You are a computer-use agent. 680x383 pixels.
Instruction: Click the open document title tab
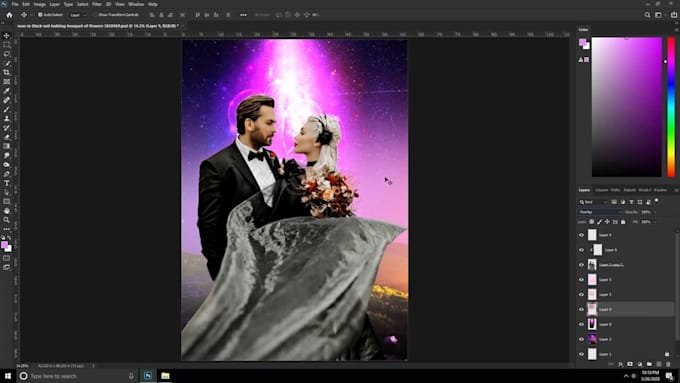tap(98, 26)
